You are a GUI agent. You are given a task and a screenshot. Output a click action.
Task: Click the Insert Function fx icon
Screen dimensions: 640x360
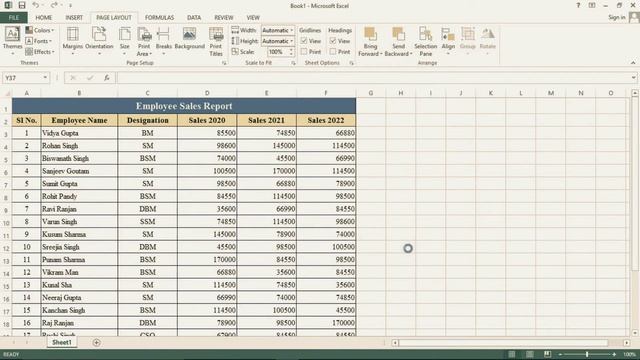(x=107, y=78)
